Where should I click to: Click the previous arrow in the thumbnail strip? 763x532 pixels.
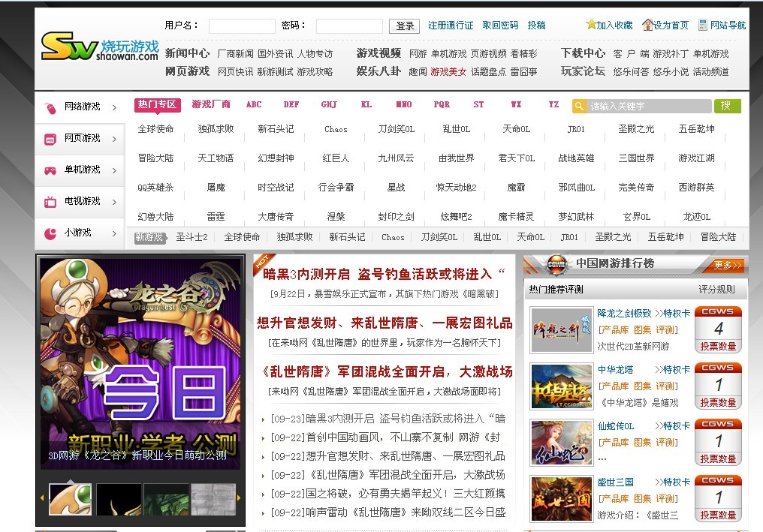click(42, 498)
